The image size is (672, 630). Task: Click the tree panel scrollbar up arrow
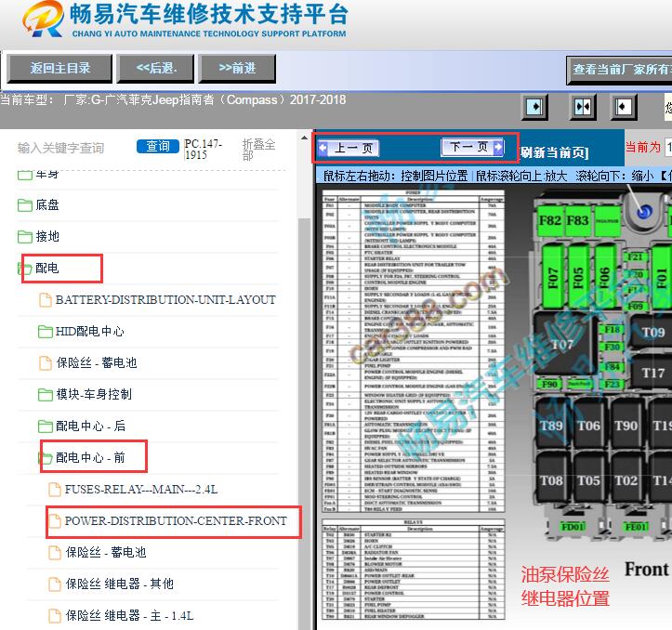(304, 138)
